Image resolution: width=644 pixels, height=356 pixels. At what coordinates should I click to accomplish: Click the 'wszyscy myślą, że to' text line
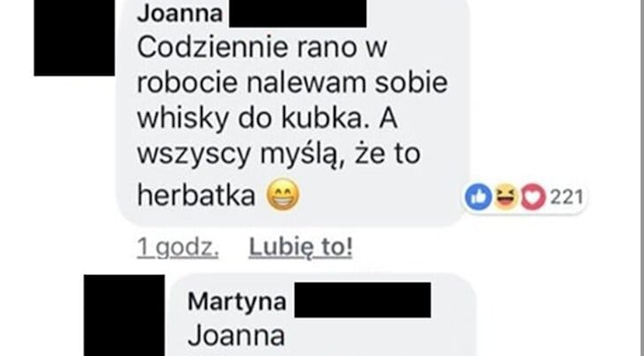point(279,155)
